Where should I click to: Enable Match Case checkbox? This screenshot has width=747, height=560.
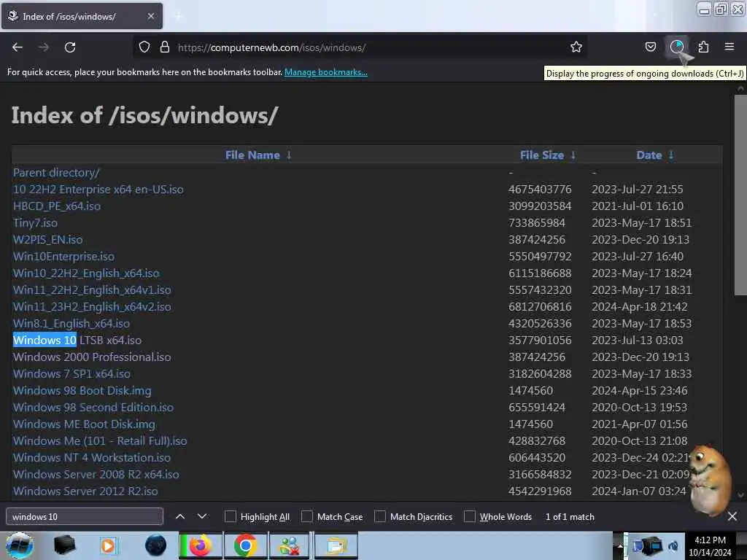pyautogui.click(x=307, y=516)
